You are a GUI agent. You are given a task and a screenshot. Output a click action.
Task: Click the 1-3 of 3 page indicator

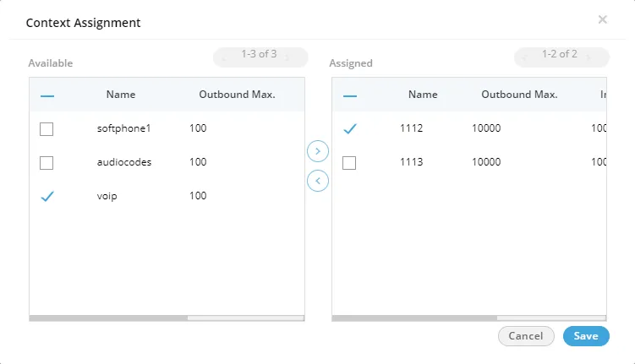pyautogui.click(x=260, y=54)
